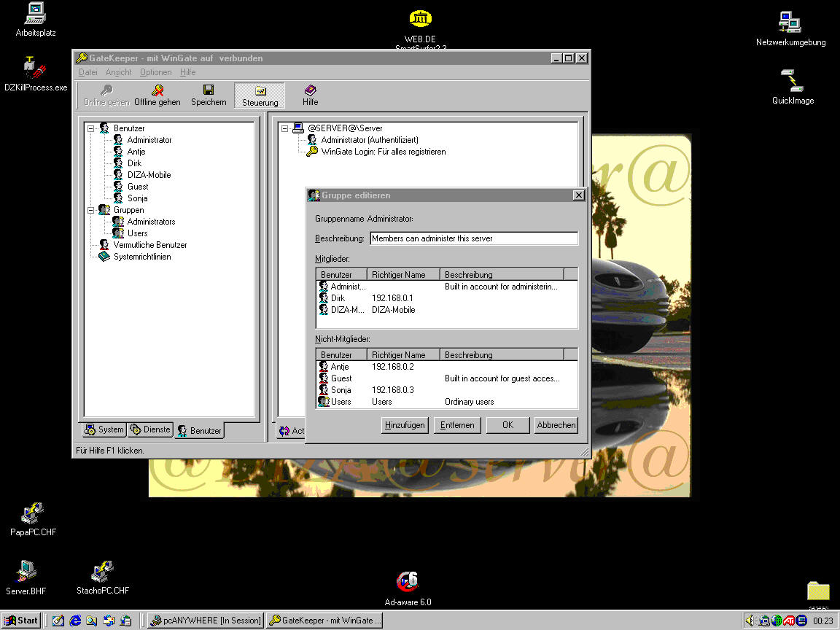This screenshot has width=840, height=630.
Task: Select the WEB.DE SmartSurfer desktop icon
Action: pos(420,19)
